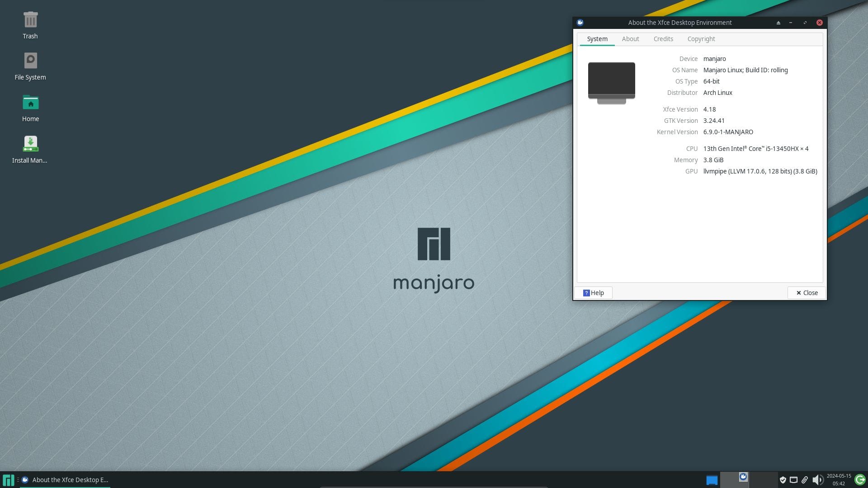Open the clipboard manager tray icon

(805, 480)
